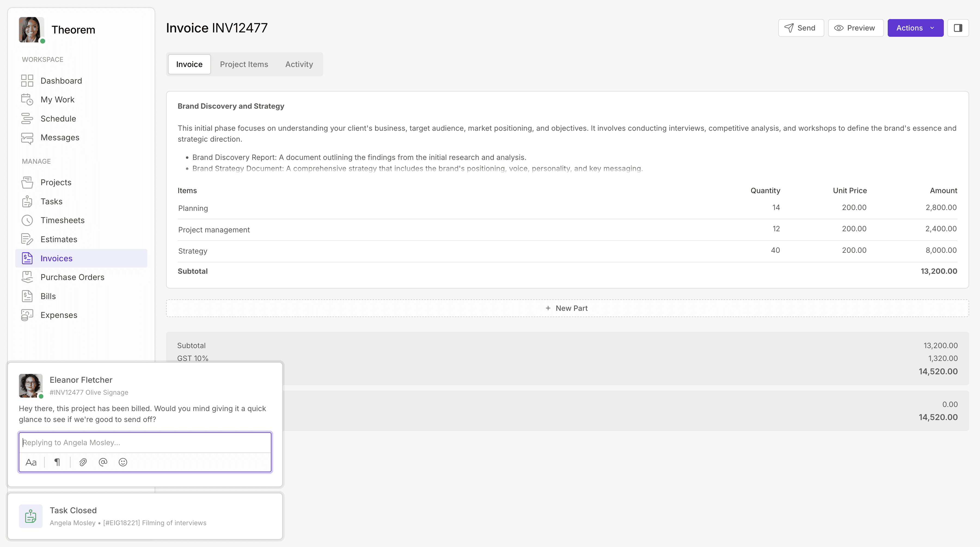This screenshot has width=980, height=547.
Task: Open Timesheets from the sidebar
Action: (62, 220)
